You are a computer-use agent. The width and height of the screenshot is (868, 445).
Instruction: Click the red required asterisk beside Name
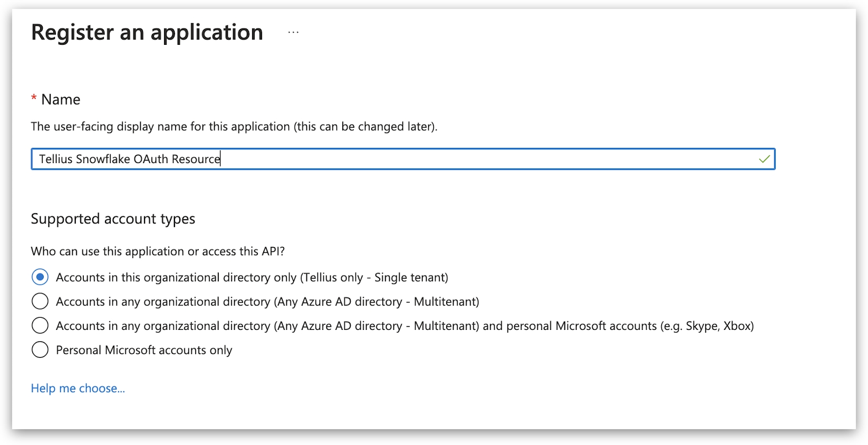tap(34, 99)
